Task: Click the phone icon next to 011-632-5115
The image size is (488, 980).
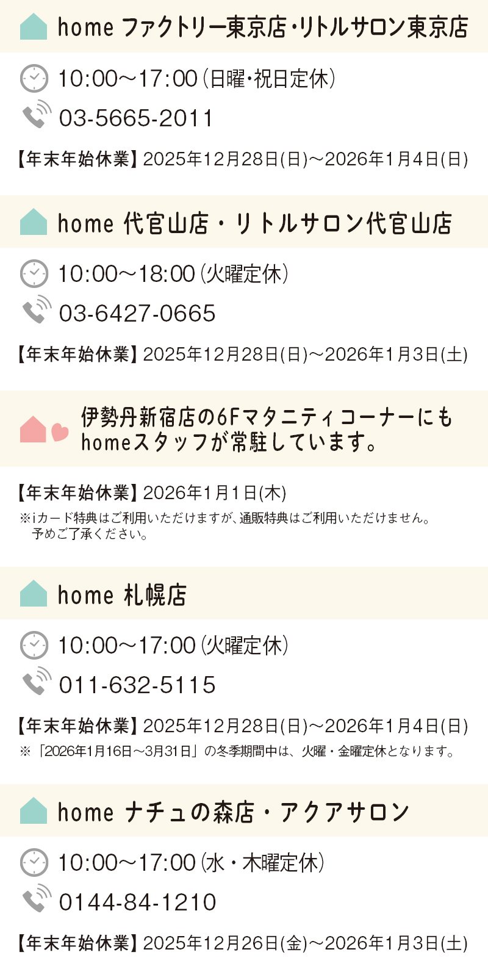Action: pos(37,681)
